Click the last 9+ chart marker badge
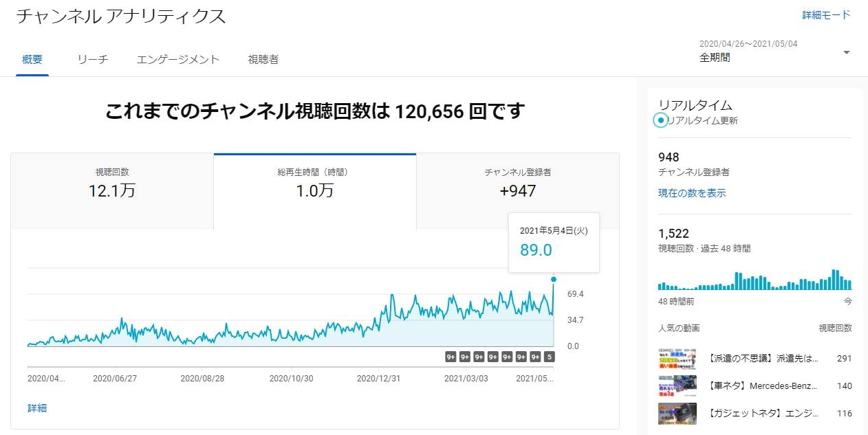 [x=535, y=357]
